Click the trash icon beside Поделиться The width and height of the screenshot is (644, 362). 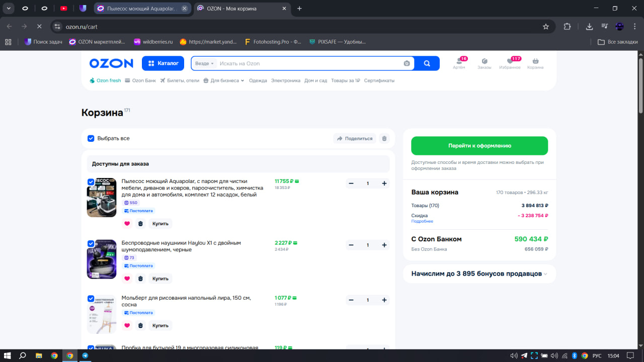click(384, 138)
